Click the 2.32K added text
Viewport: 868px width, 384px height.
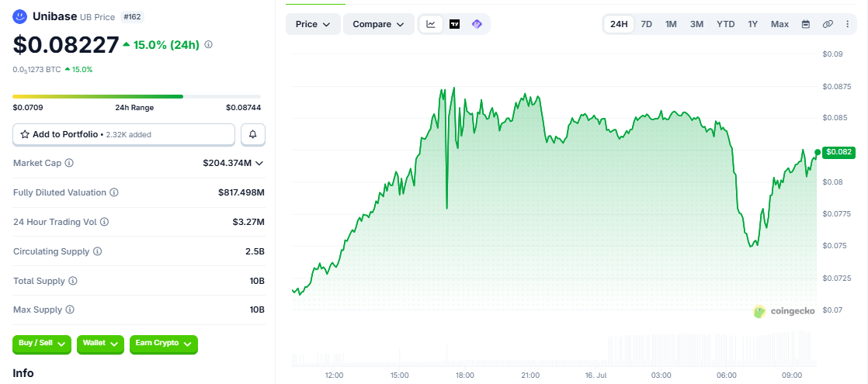pos(129,134)
